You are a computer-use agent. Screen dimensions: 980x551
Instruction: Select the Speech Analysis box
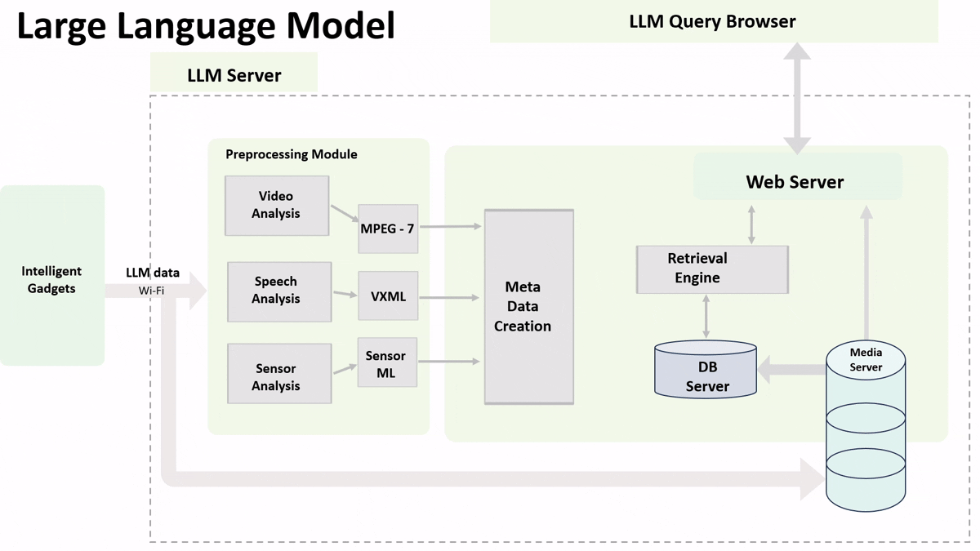(278, 291)
